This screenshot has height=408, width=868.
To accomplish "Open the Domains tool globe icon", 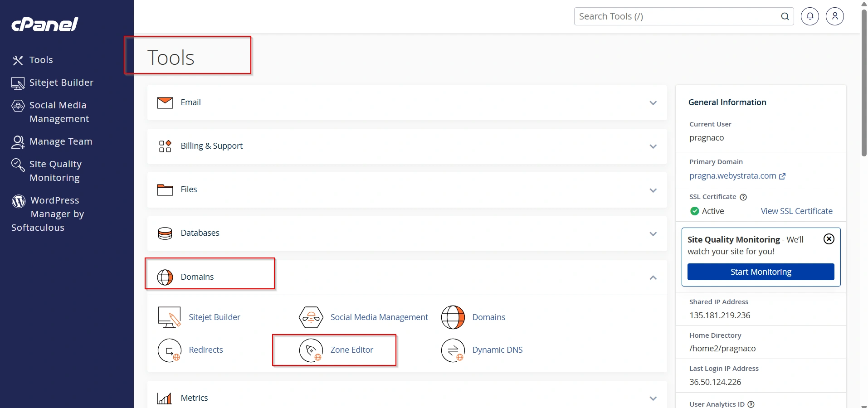I will [453, 317].
